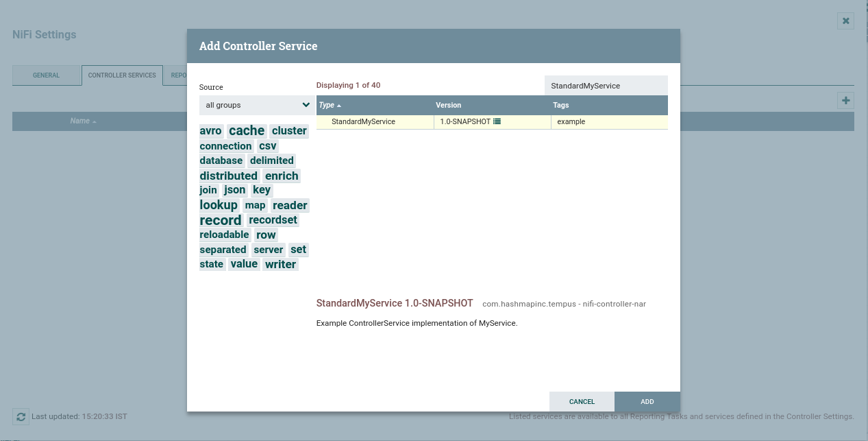Screen dimensions: 868x441
Task: Filter by the 'recordset' tag
Action: [x=273, y=220]
